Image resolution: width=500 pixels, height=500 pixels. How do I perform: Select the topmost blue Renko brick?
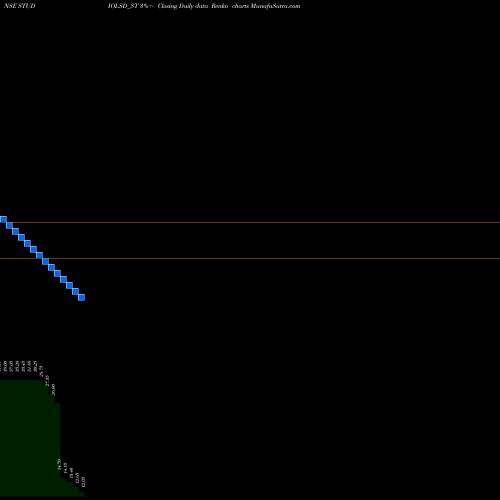pos(3,219)
